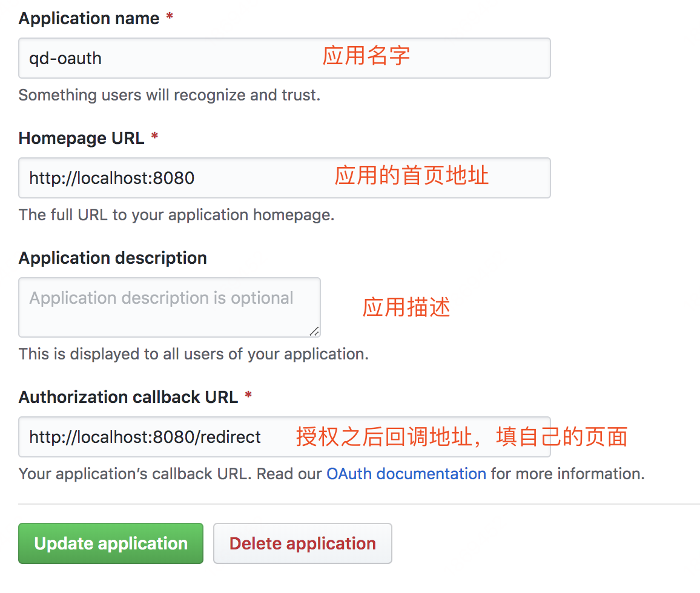The image size is (700, 593).
Task: Click the Authorization callback URL label
Action: [128, 397]
